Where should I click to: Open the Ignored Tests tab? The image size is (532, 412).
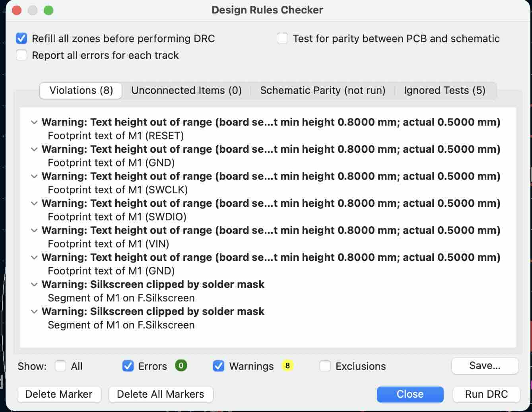coord(444,90)
